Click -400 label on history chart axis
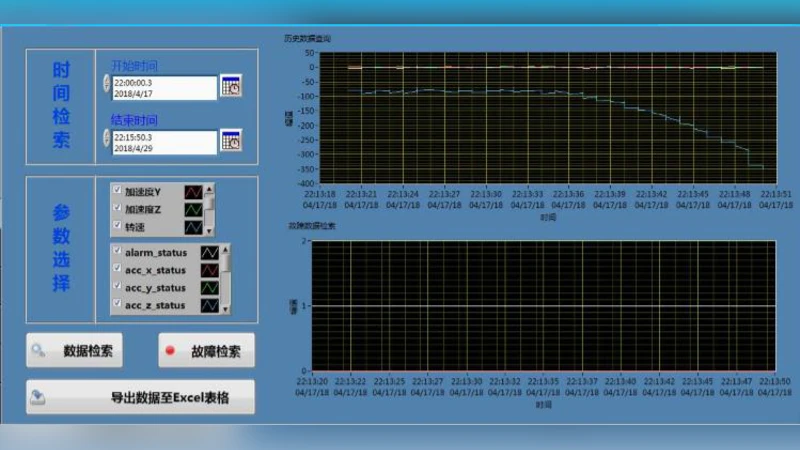The image size is (800, 450). tap(307, 183)
